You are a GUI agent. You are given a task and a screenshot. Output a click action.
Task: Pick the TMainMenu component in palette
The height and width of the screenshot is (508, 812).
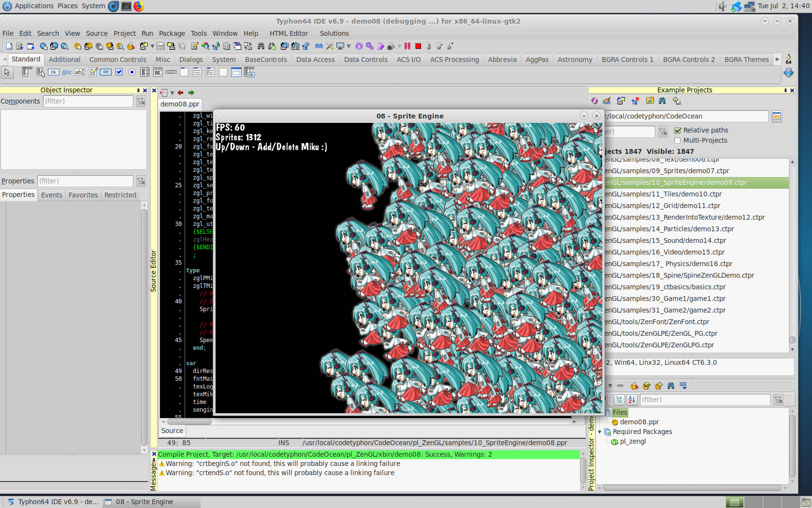(27, 72)
